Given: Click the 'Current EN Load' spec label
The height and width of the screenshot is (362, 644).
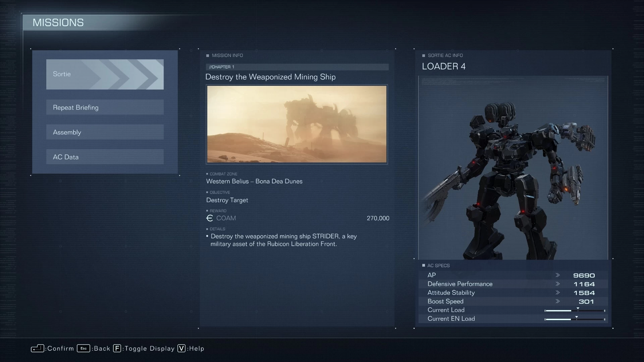Looking at the screenshot, I should pyautogui.click(x=451, y=319).
